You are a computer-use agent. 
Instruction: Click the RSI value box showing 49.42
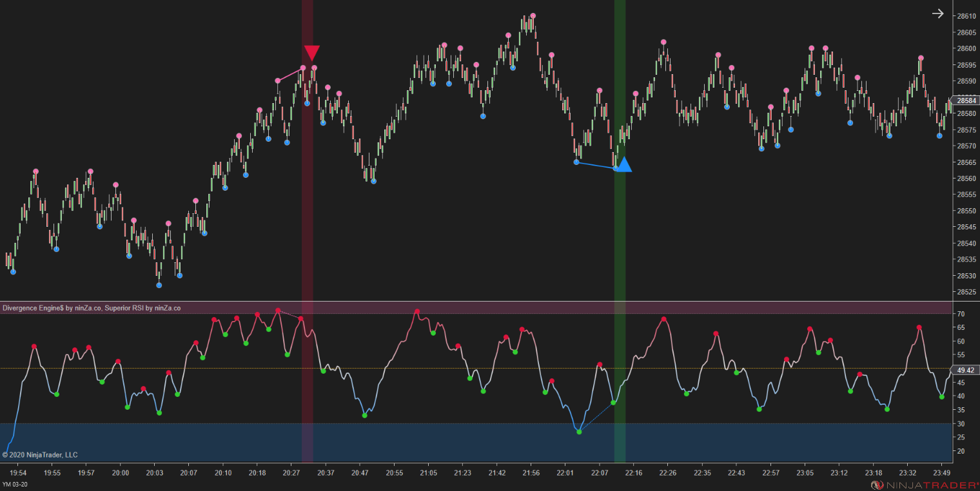(x=965, y=370)
